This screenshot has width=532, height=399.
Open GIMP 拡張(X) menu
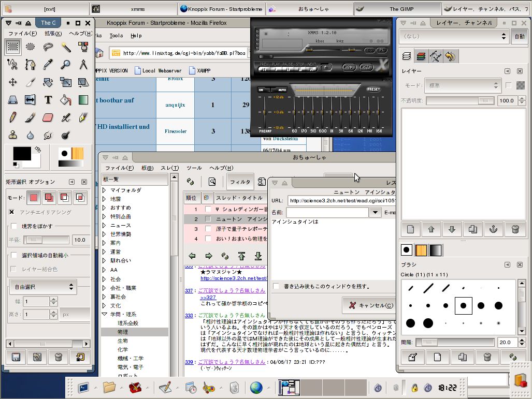point(53,33)
